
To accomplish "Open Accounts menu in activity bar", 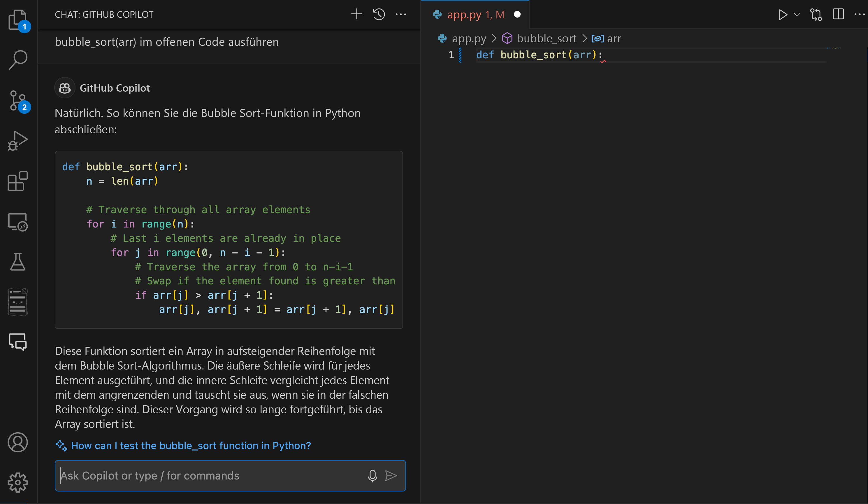I will tap(17, 442).
